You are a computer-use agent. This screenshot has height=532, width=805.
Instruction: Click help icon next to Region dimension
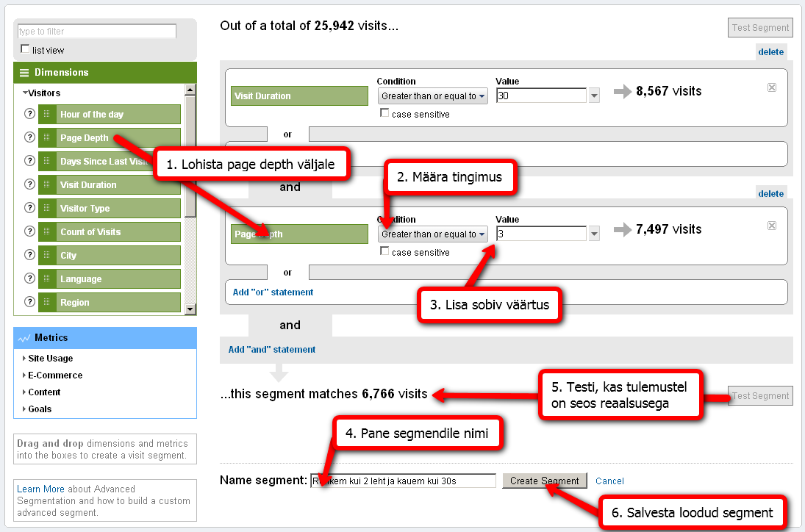click(x=30, y=303)
